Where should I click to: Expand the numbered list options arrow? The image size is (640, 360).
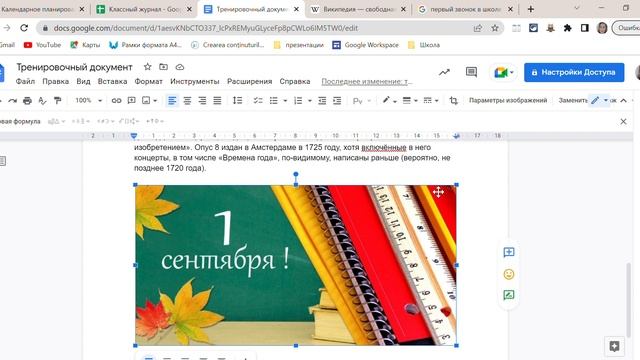point(309,100)
